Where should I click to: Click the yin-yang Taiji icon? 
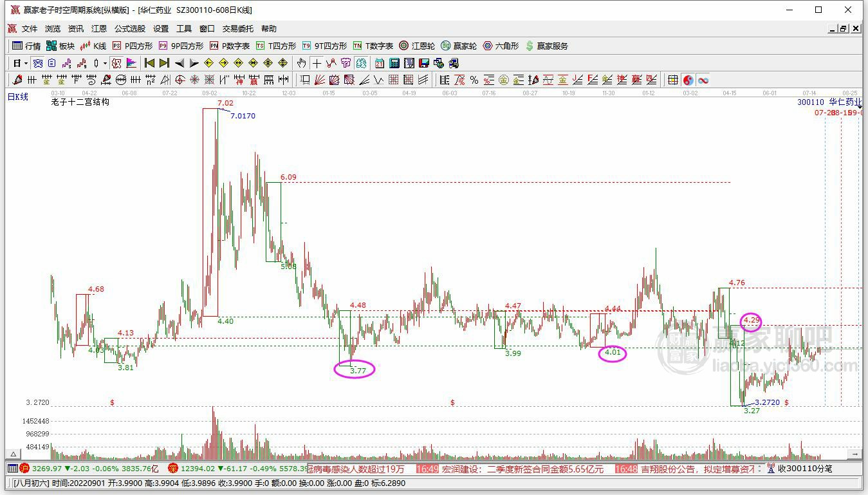[x=688, y=80]
